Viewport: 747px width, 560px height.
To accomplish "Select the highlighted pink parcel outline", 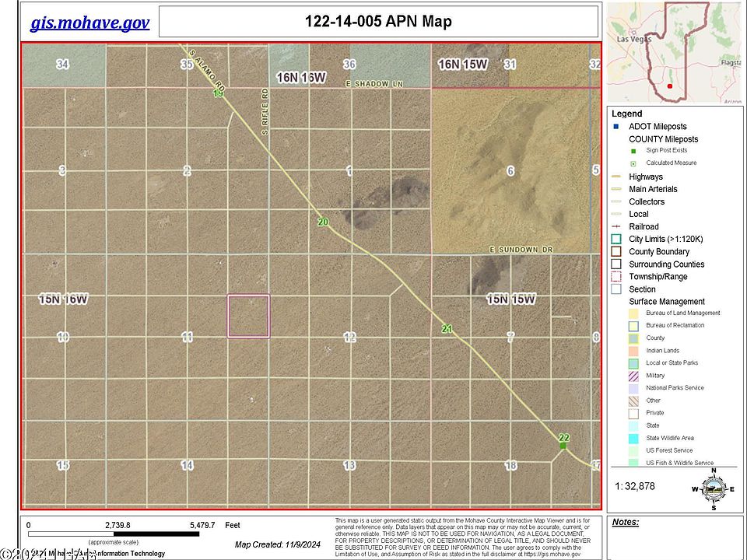I will [248, 316].
